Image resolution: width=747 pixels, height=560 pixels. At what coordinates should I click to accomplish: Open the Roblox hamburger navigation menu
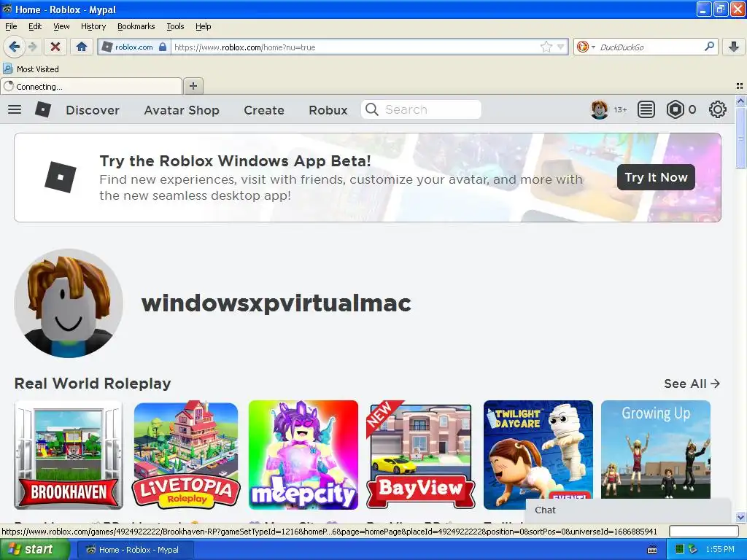[15, 109]
